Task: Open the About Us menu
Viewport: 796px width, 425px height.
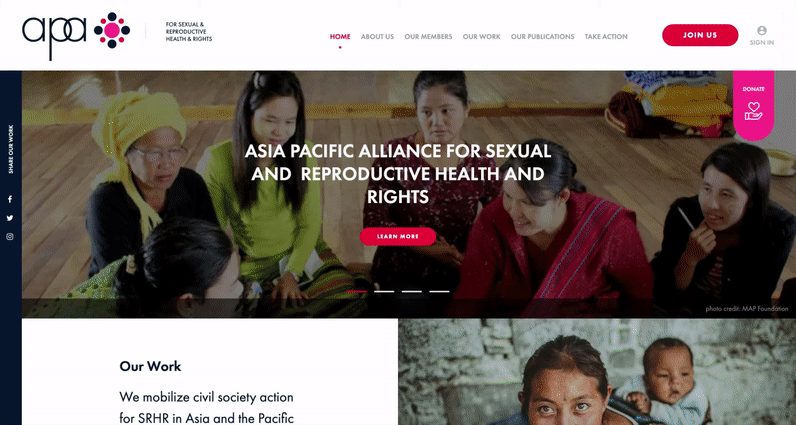Action: 377,37
